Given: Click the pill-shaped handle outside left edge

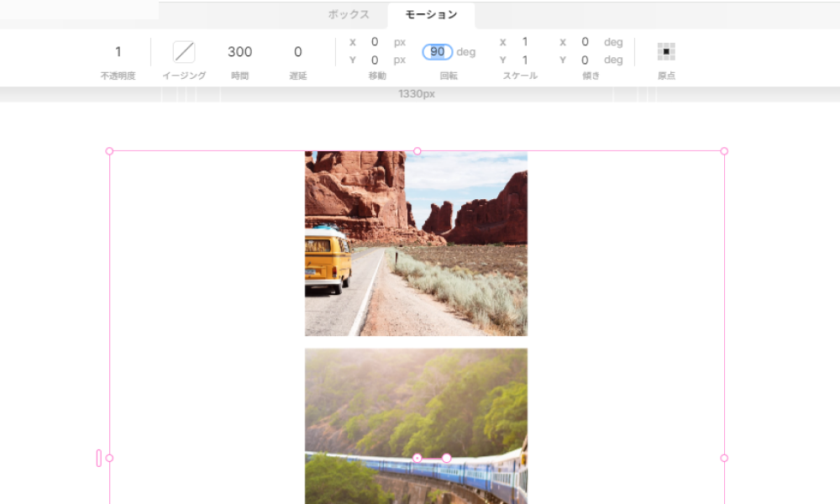Looking at the screenshot, I should click(99, 458).
